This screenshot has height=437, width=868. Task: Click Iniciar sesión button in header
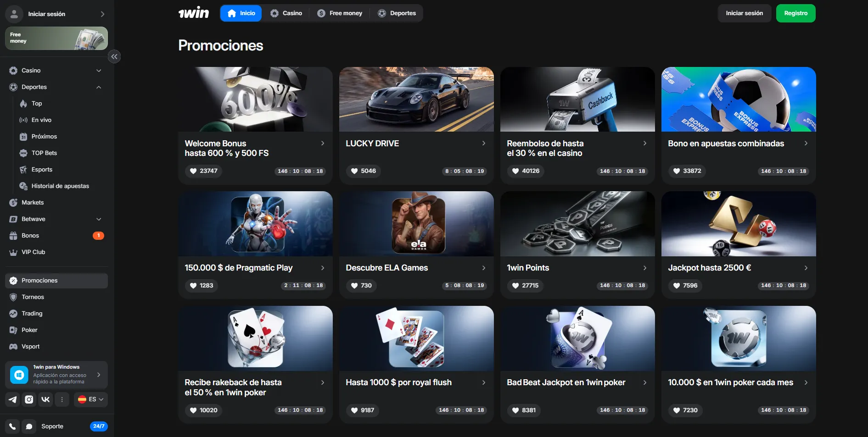click(744, 13)
